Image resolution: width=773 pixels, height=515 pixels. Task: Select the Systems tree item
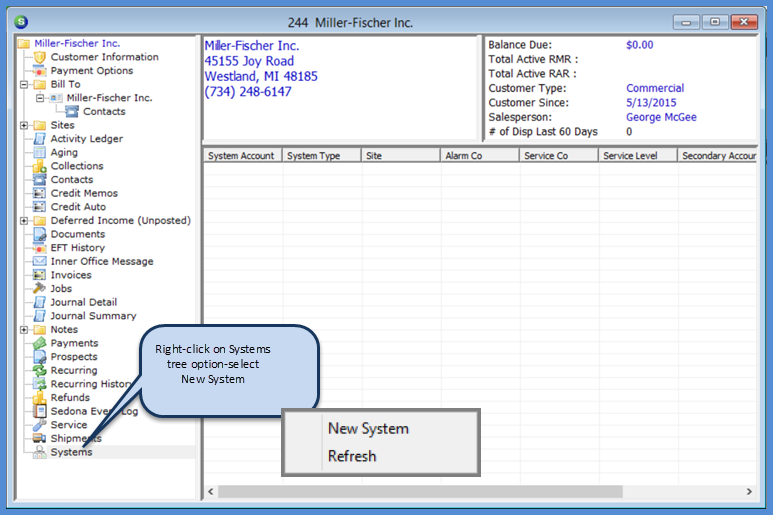[71, 452]
